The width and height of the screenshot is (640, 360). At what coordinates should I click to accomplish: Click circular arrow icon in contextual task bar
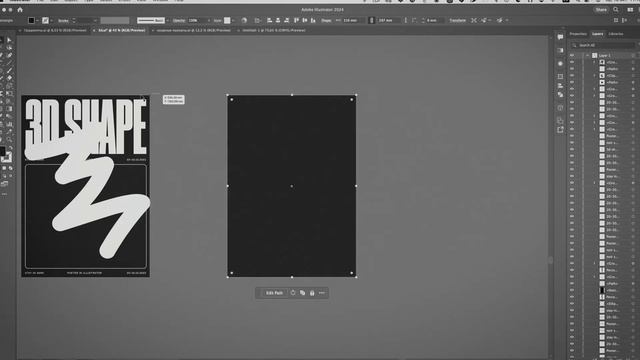293,293
